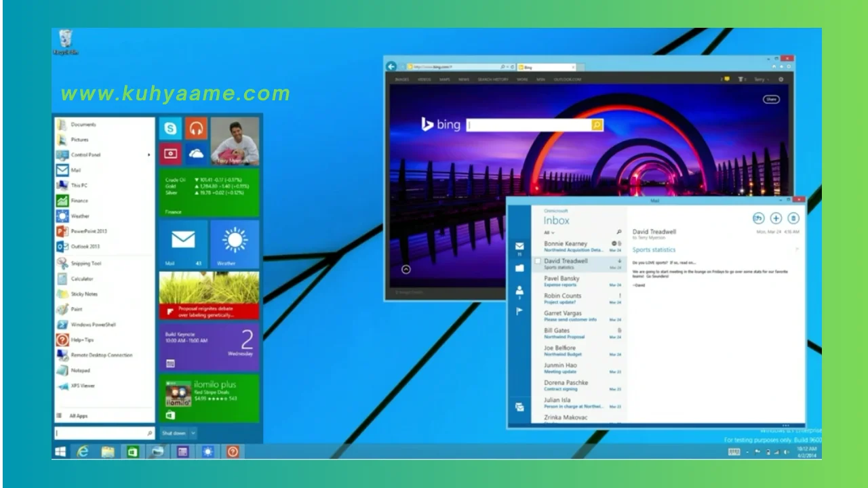868x488 pixels.
Task: Click the New message plus icon
Action: point(776,218)
